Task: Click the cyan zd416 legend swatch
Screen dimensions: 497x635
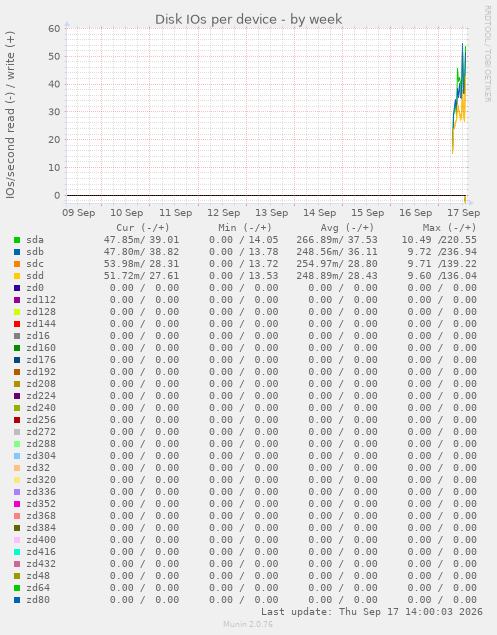Action: pos(17,552)
